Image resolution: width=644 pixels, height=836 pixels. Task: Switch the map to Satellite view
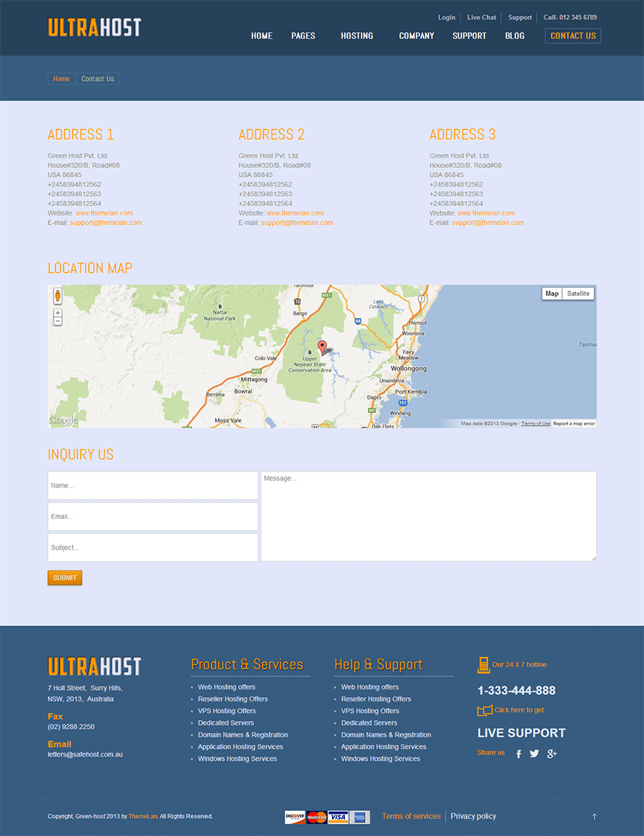[x=577, y=293]
